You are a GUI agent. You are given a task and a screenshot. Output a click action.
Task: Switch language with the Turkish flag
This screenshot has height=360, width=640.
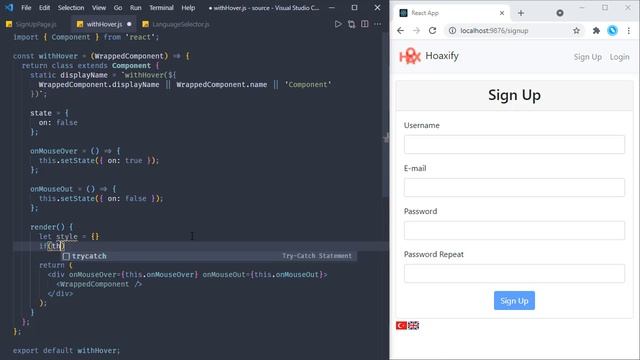point(401,325)
